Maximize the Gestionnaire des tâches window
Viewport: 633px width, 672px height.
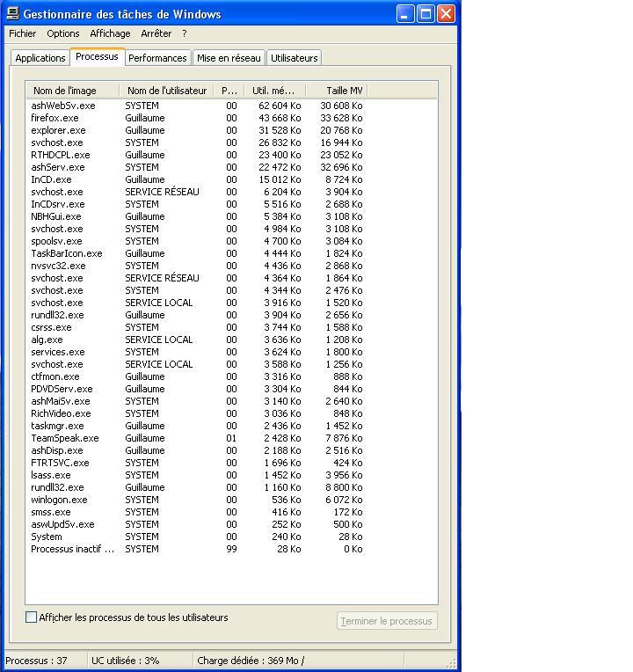point(426,14)
